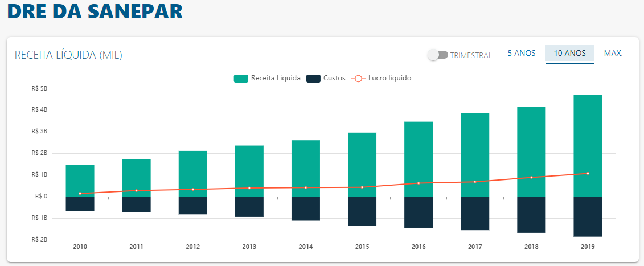The width and height of the screenshot is (644, 266).
Task: Toggle Custos legend label
Action: click(x=334, y=77)
